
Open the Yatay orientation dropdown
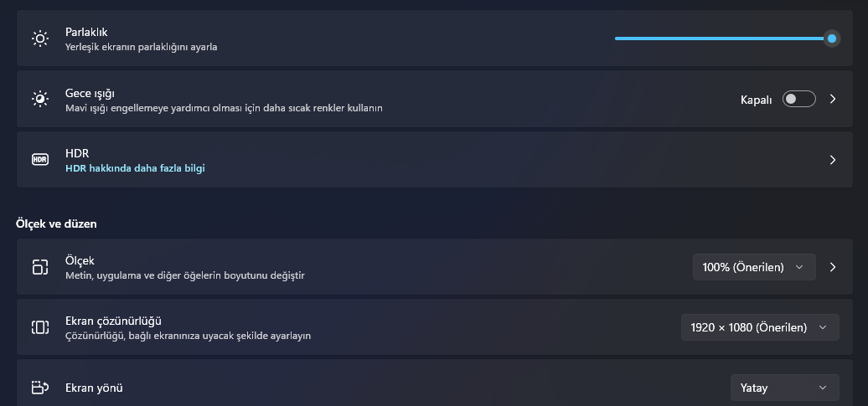pos(784,388)
